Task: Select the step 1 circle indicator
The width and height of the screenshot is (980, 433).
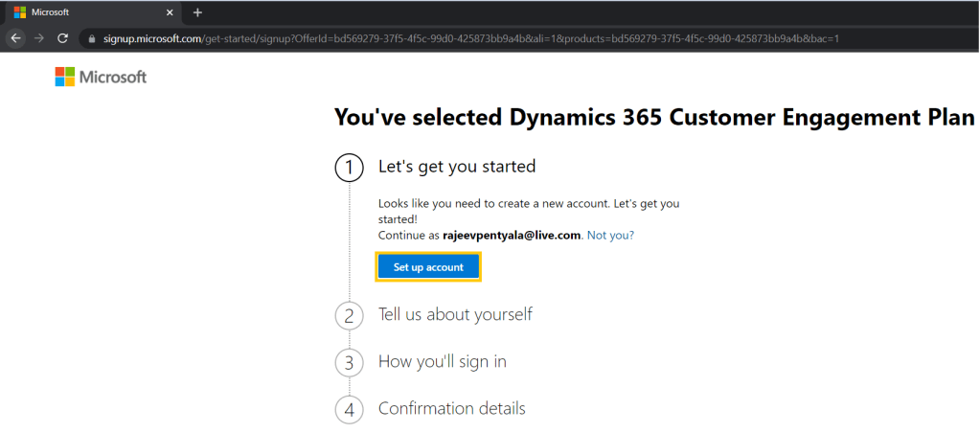Action: 349,168
